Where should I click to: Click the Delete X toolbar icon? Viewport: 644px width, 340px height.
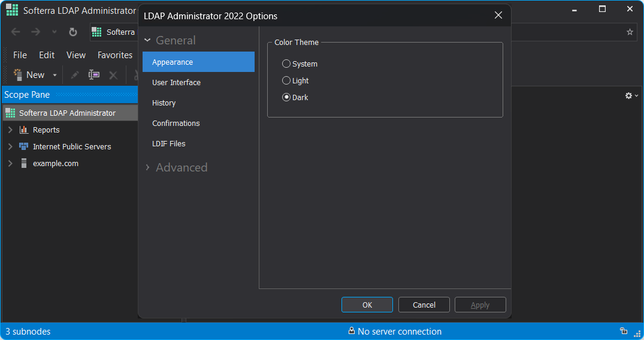coord(113,75)
